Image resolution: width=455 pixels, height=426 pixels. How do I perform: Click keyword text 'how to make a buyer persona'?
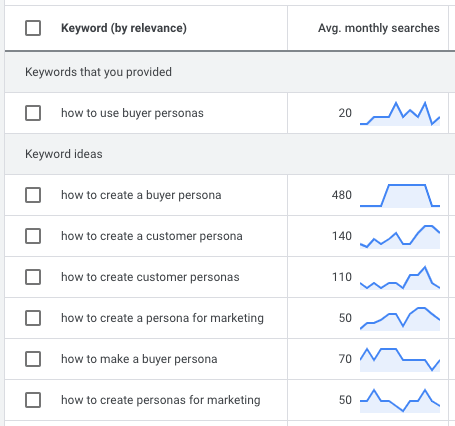click(x=139, y=359)
